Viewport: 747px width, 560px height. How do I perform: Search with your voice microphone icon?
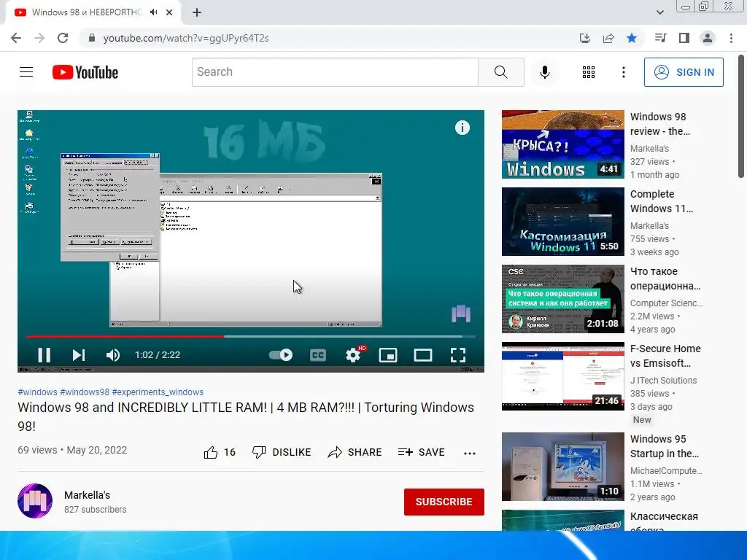coord(544,72)
